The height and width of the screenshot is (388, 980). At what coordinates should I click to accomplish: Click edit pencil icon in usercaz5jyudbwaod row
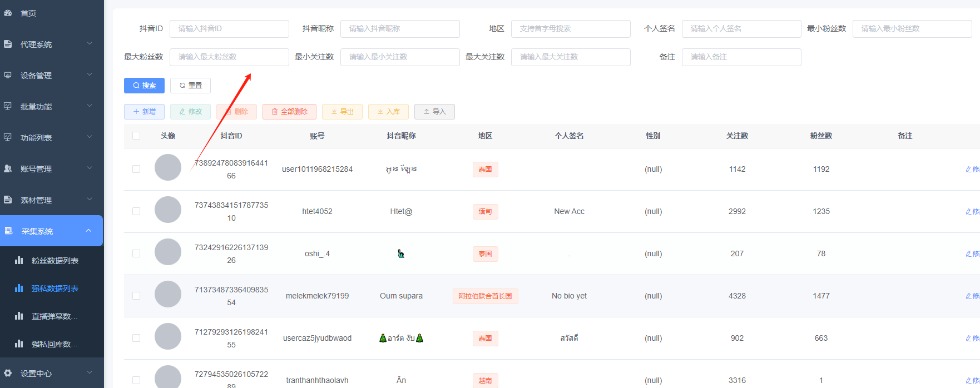pos(968,338)
